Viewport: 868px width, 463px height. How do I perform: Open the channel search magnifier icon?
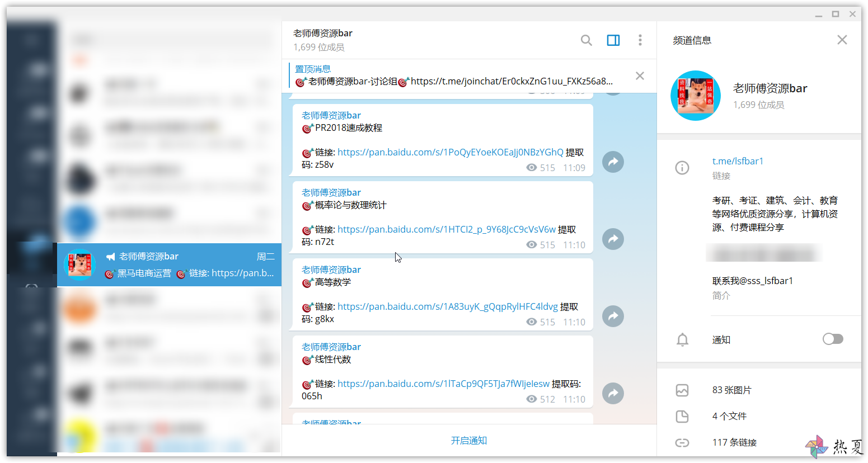(x=586, y=40)
